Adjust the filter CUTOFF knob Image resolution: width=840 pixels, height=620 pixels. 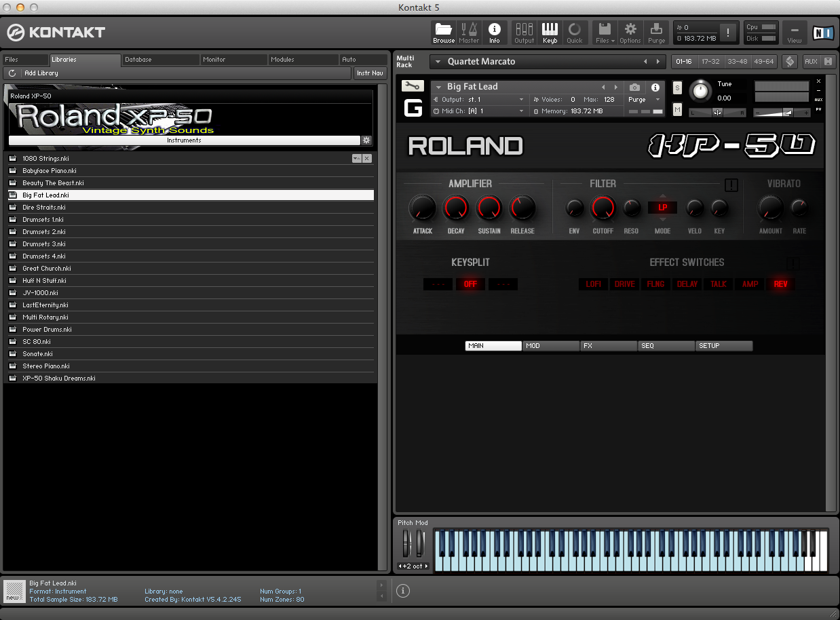tap(603, 208)
